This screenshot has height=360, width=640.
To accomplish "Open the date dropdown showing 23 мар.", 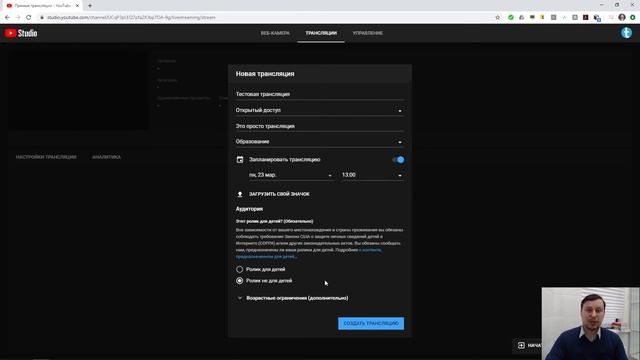I will [x=291, y=175].
